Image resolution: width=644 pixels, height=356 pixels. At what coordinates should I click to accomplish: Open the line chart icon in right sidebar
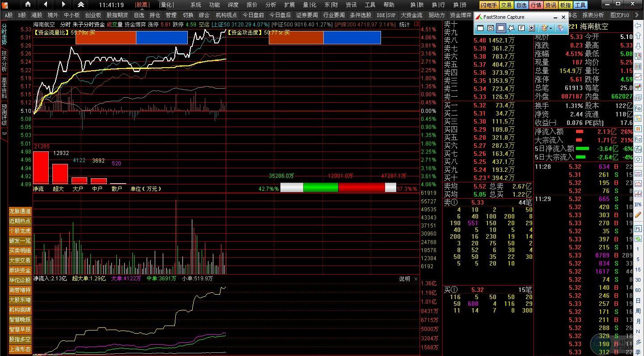point(638,77)
